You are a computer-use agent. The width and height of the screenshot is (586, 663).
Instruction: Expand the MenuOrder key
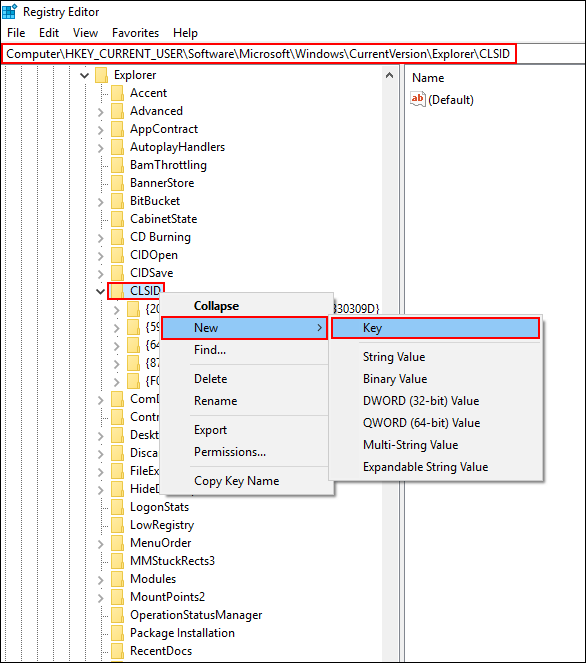tap(100, 544)
